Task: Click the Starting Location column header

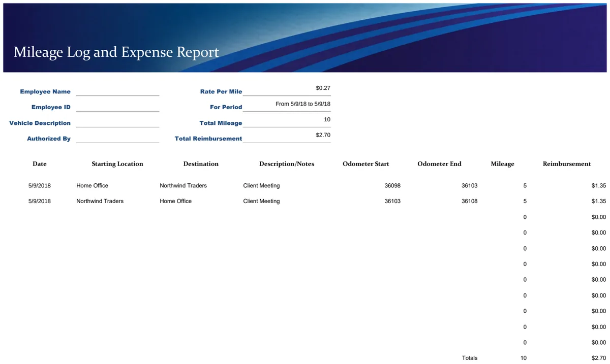Action: click(117, 164)
